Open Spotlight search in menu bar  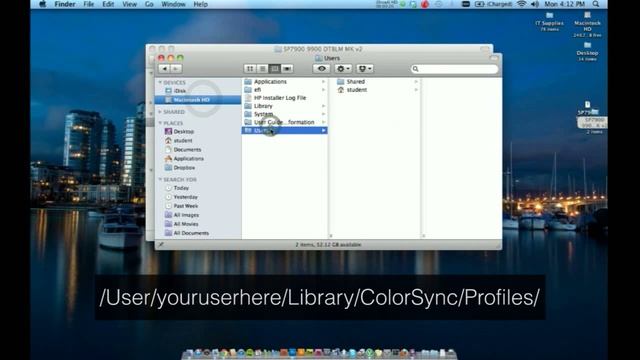tap(596, 4)
